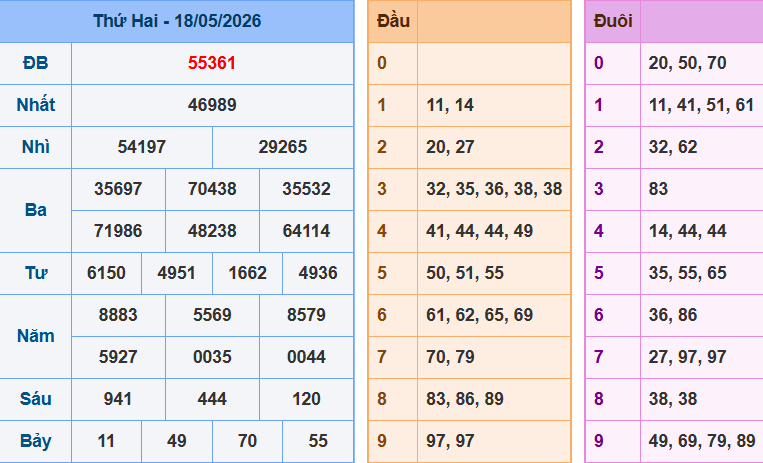
Task: Click Đuôi cell '49, 69, 79, 89'
Action: tap(702, 441)
